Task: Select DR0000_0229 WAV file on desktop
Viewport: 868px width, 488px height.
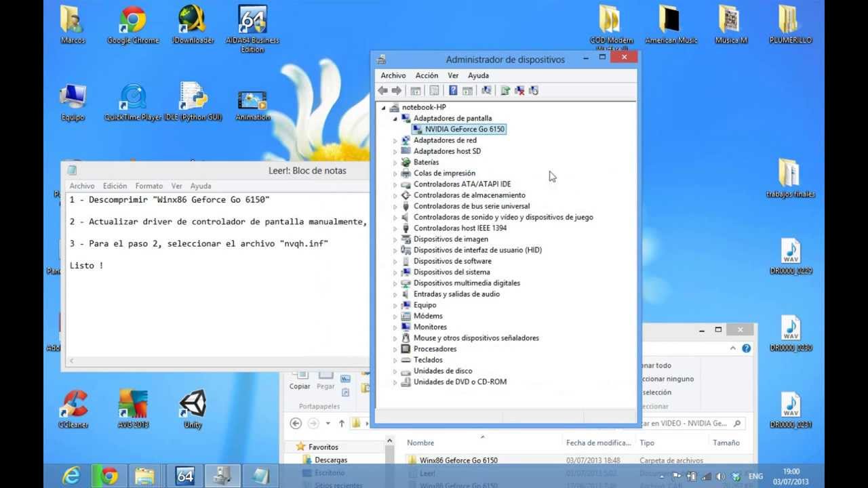Action: 791,256
